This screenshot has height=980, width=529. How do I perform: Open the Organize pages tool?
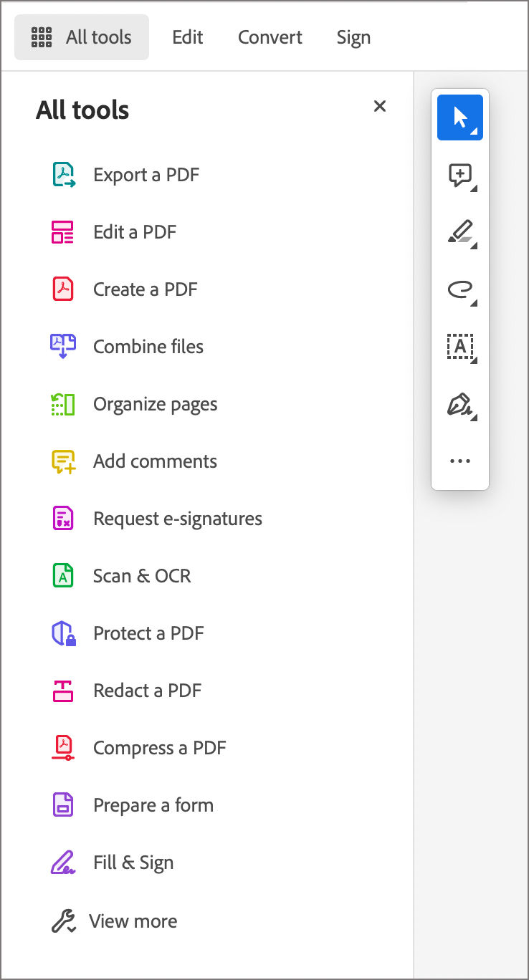pyautogui.click(x=155, y=403)
